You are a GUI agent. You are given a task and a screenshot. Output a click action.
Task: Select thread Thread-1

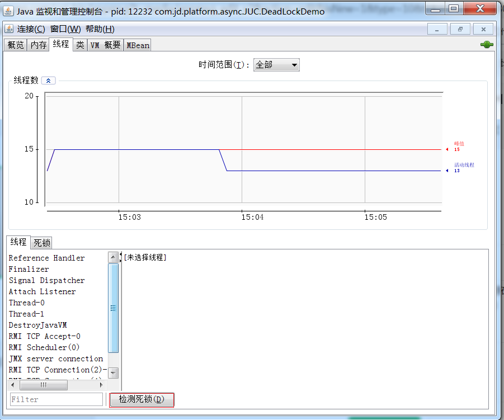tap(26, 314)
